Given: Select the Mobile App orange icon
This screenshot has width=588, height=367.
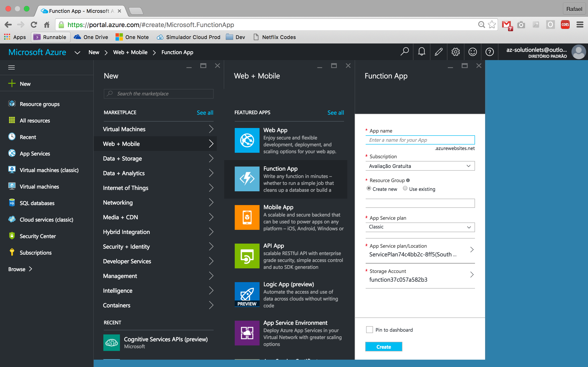Looking at the screenshot, I should 247,217.
